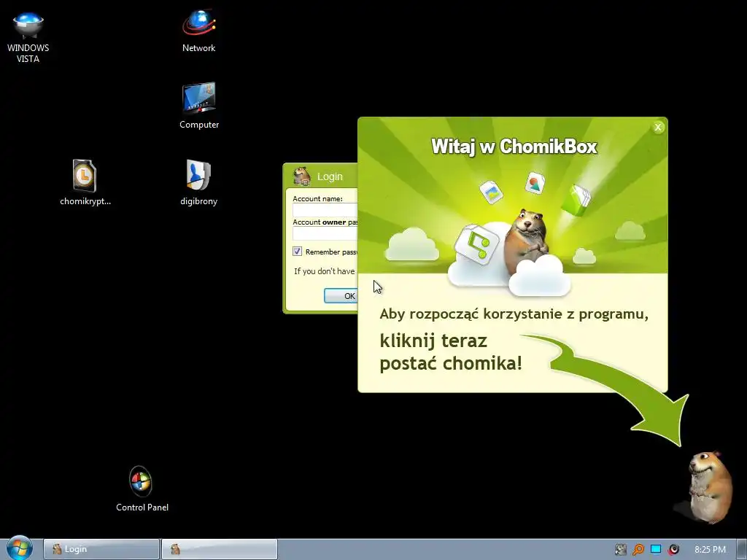This screenshot has width=747, height=560.
Task: Click the hamster icon in Login title bar
Action: pos(302,176)
